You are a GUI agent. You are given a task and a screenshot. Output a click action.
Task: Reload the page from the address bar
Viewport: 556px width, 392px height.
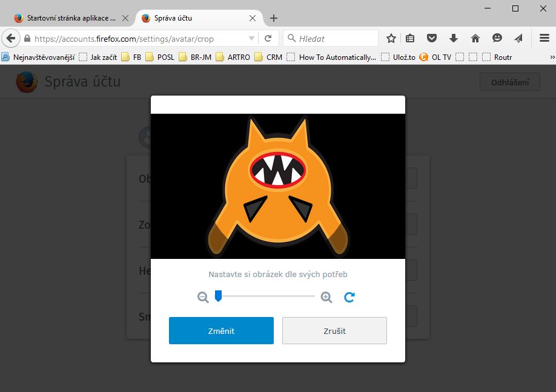(268, 39)
